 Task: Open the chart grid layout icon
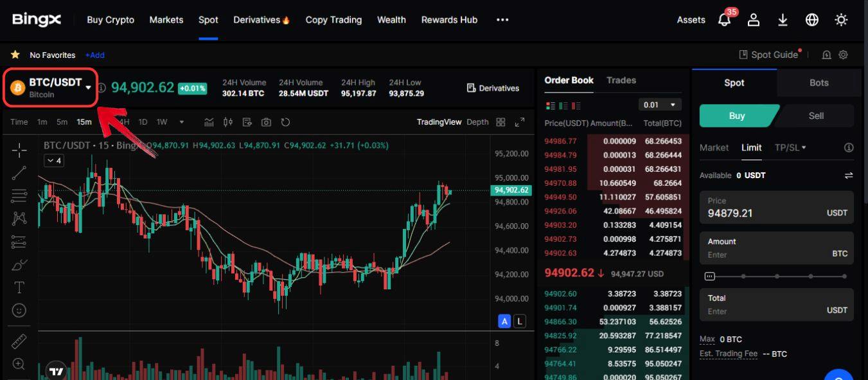point(501,122)
